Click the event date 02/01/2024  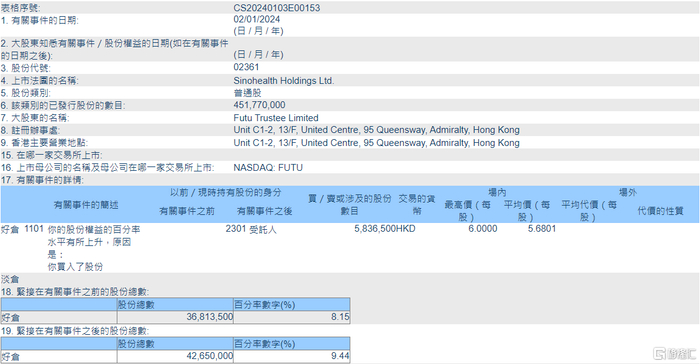click(257, 19)
